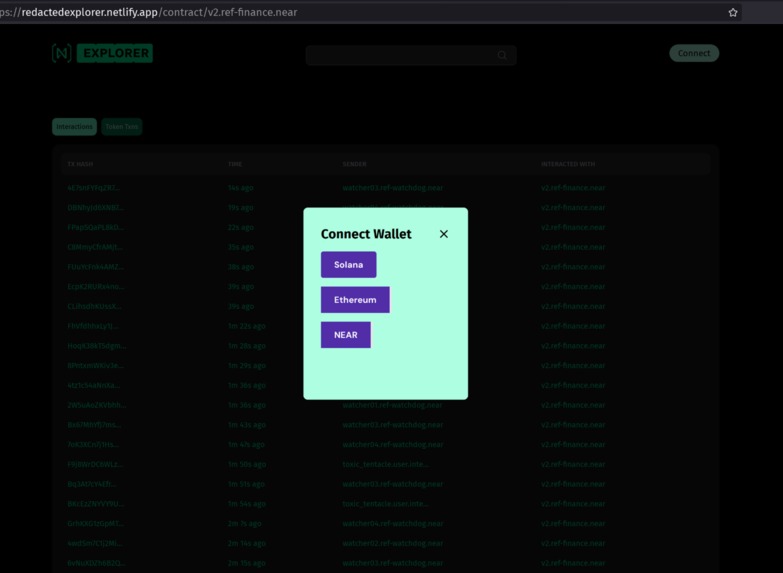Open v2.ref-finance.near in the 22s ago row
This screenshot has width=783, height=573.
573,227
